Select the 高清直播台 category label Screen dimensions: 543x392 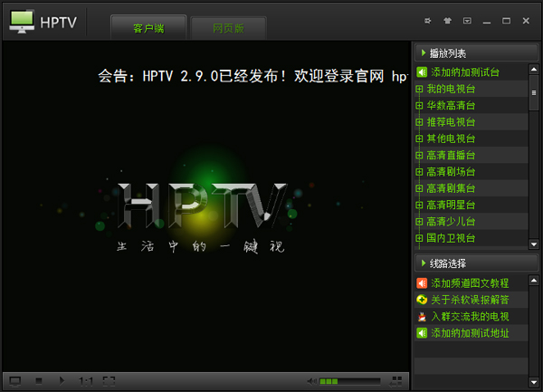pos(451,156)
